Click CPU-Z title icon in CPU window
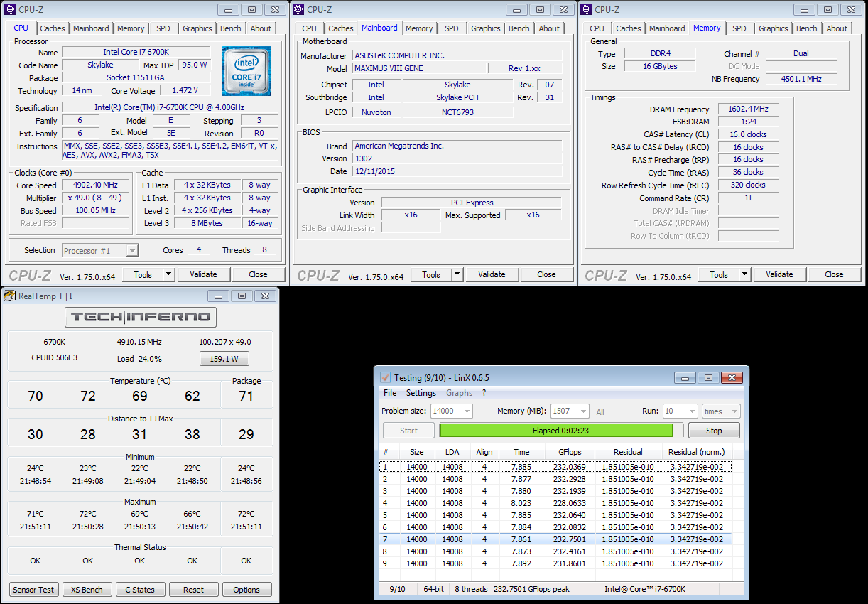The width and height of the screenshot is (868, 604). (x=10, y=10)
